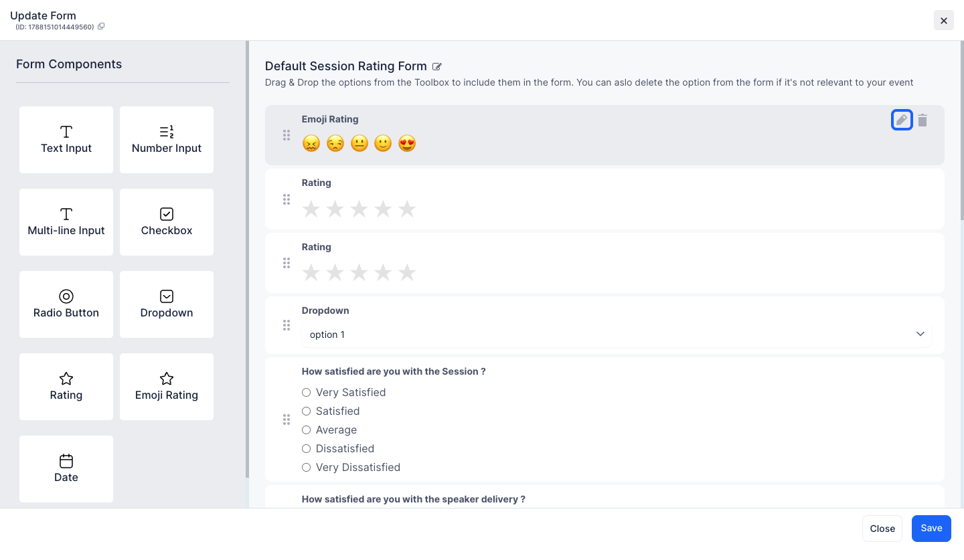Viewport: 964px width, 560px height.
Task: Set fifth star in first Rating field
Action: coord(407,209)
